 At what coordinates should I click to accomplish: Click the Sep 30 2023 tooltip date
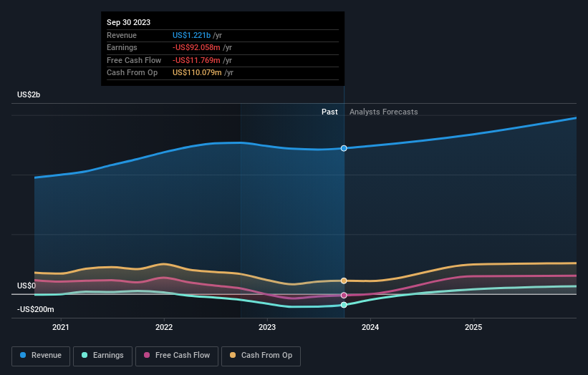pos(129,22)
